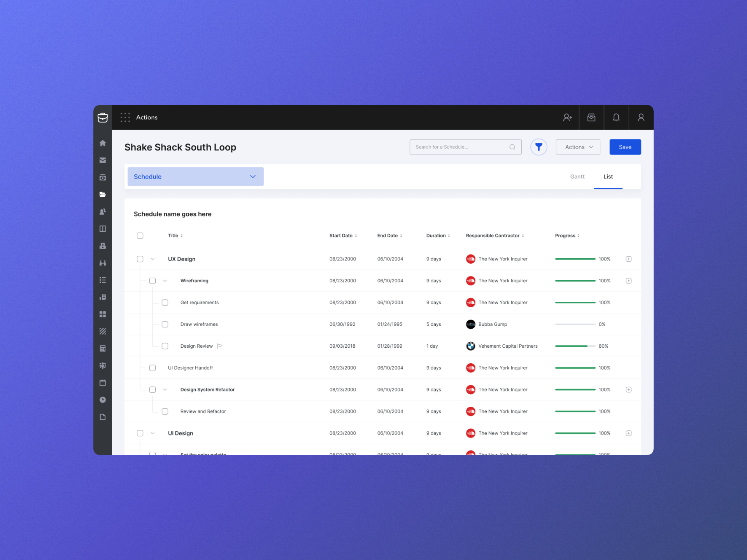Open the Actions menu in the top bar
This screenshot has height=560, width=747.
(x=147, y=117)
